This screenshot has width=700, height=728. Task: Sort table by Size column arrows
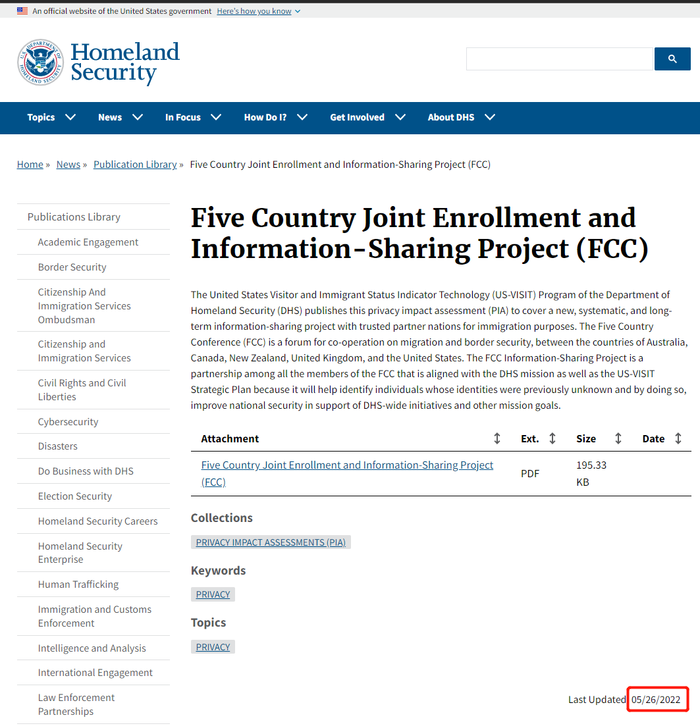[618, 438]
